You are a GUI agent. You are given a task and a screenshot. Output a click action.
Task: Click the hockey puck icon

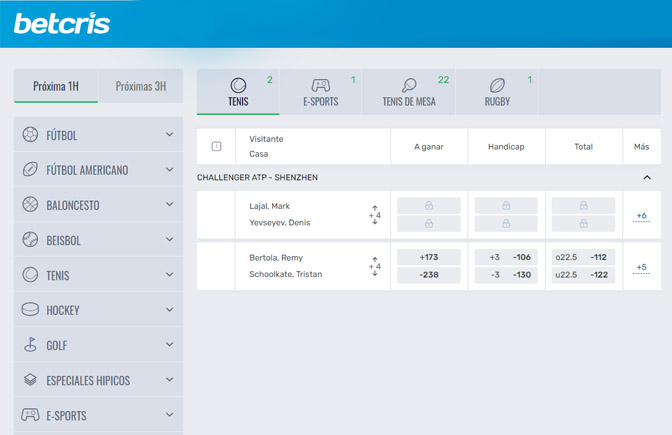30,310
